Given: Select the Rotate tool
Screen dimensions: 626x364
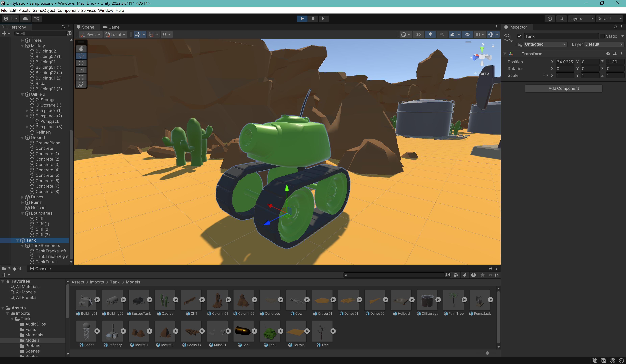Looking at the screenshot, I should point(81,63).
